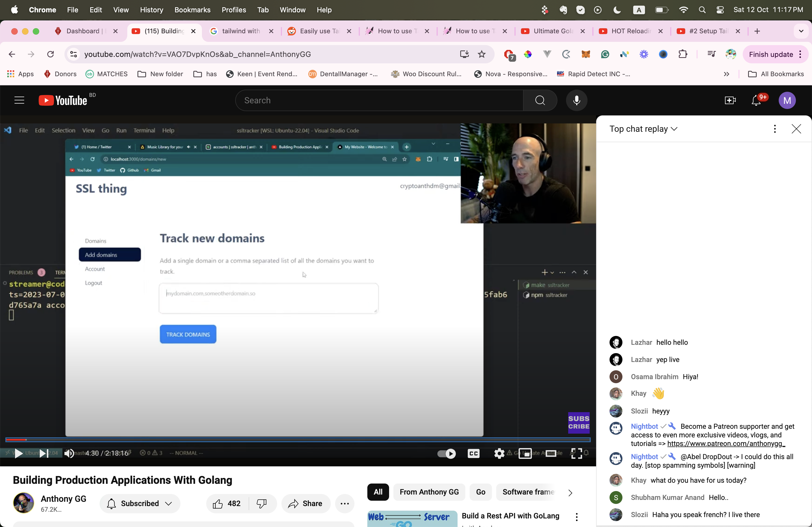The width and height of the screenshot is (812, 527).
Task: Seek on the red video progress bar
Action: point(298,440)
